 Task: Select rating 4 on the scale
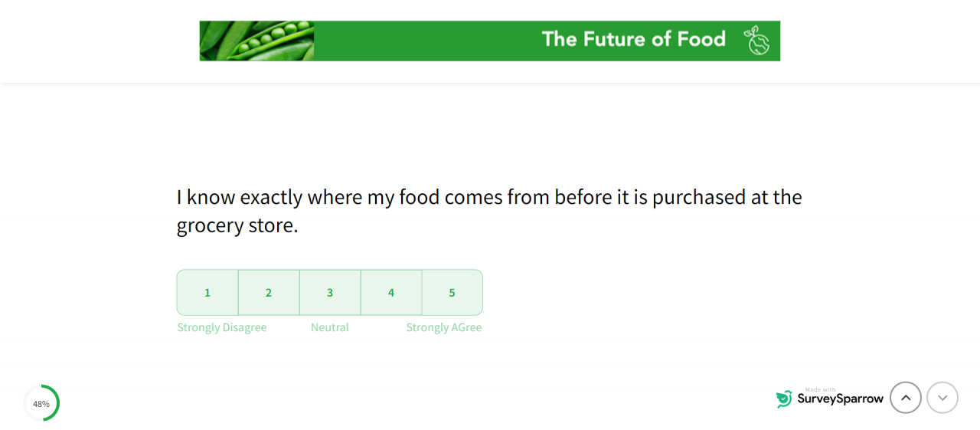(391, 293)
